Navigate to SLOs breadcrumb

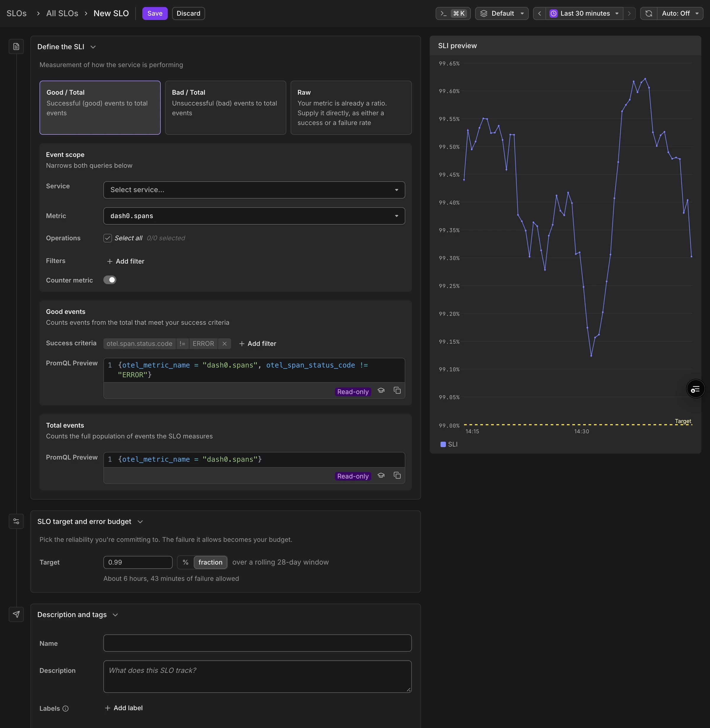coord(16,13)
